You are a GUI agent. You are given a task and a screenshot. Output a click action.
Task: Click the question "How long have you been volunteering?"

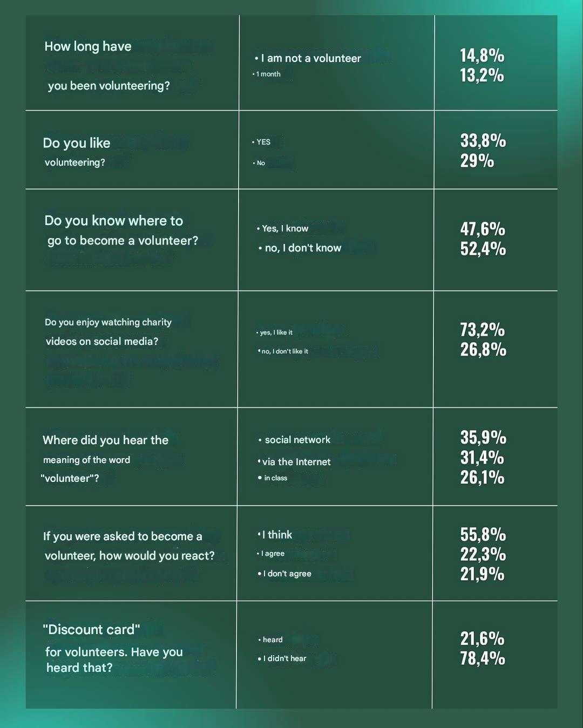pos(107,66)
